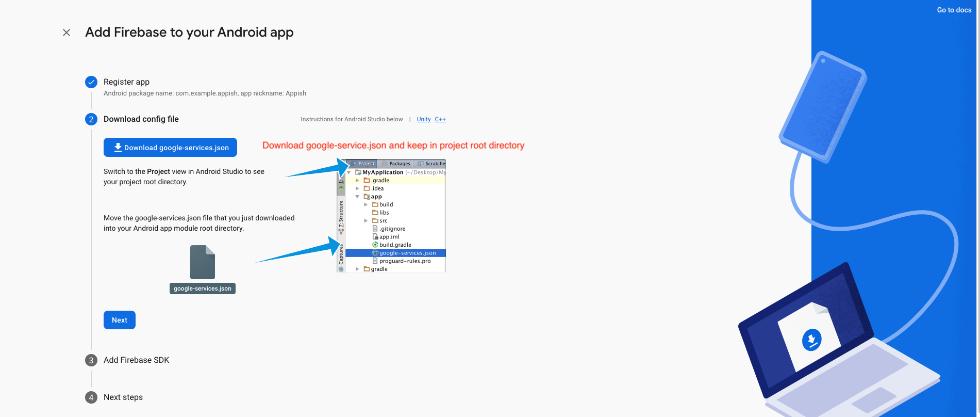This screenshot has height=417, width=980.
Task: Click the grey google-services.json file icon
Action: pos(203,262)
